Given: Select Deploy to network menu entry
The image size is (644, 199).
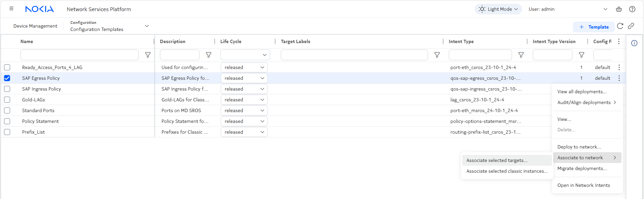Looking at the screenshot, I should click(579, 147).
